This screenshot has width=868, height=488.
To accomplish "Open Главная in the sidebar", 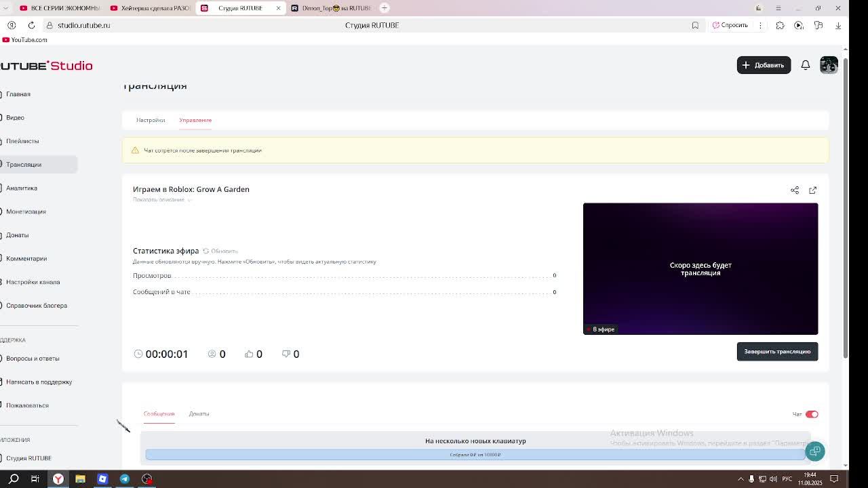I will point(18,94).
